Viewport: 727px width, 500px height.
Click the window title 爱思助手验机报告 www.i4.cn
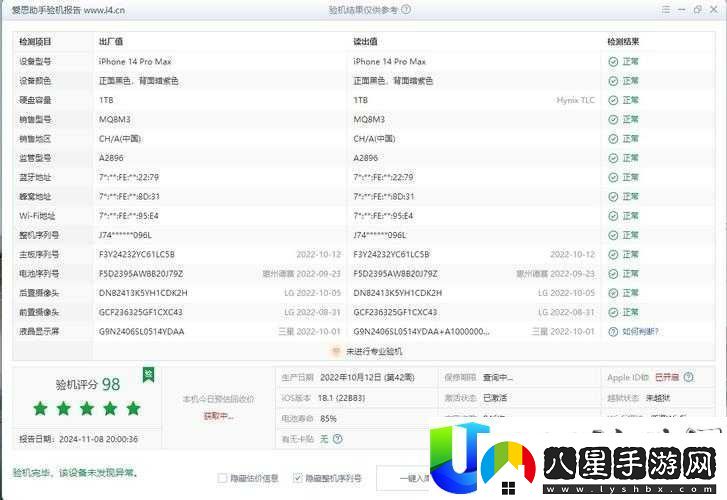(x=68, y=10)
